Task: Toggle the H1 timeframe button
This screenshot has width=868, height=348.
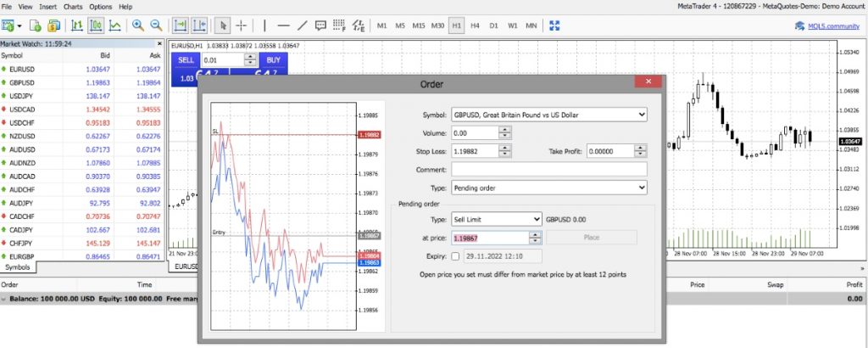Action: coord(457,25)
